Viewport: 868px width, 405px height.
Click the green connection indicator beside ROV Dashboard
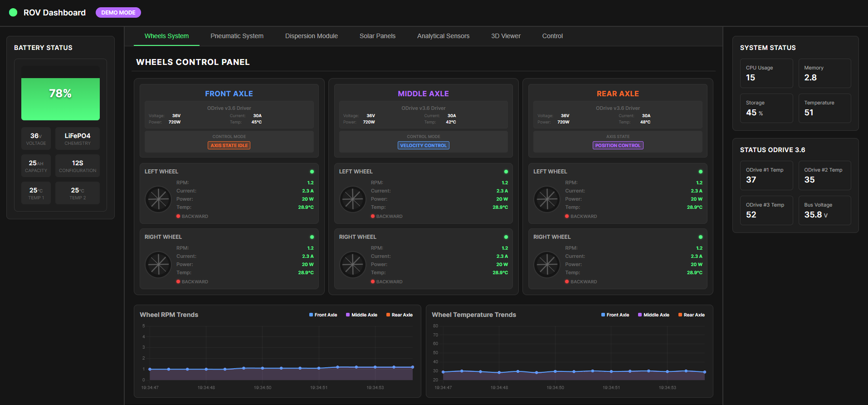tap(13, 12)
